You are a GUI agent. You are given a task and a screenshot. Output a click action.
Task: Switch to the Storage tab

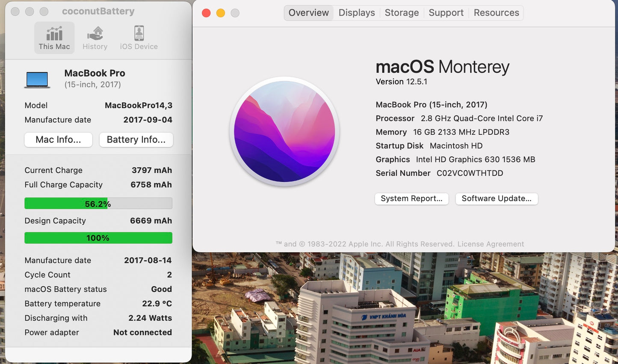click(402, 13)
